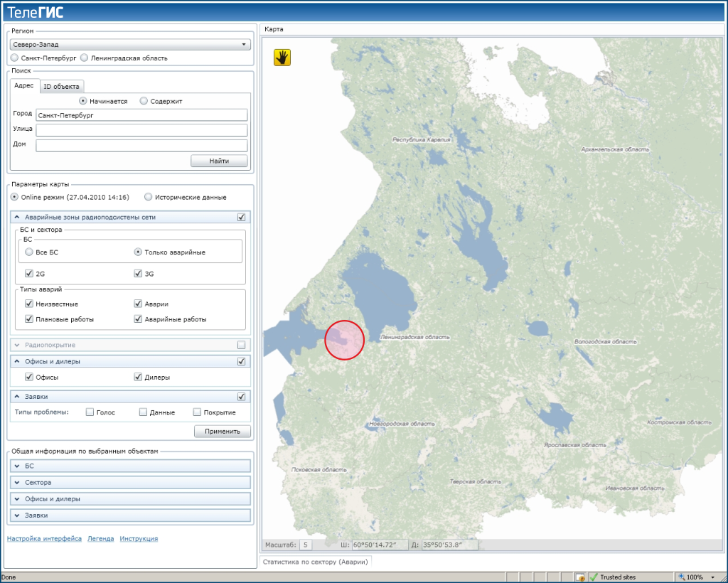
Task: Click the Применить button
Action: pyautogui.click(x=222, y=431)
